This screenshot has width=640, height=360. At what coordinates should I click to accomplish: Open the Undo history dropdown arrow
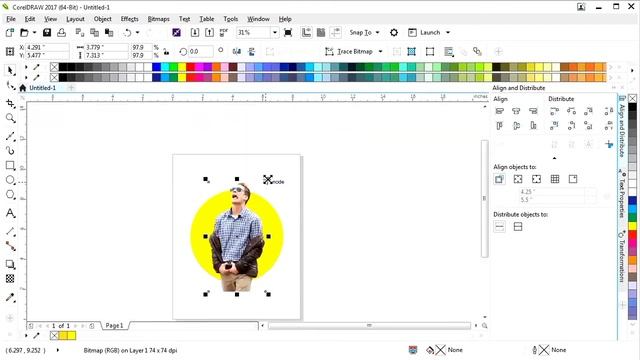click(137, 33)
